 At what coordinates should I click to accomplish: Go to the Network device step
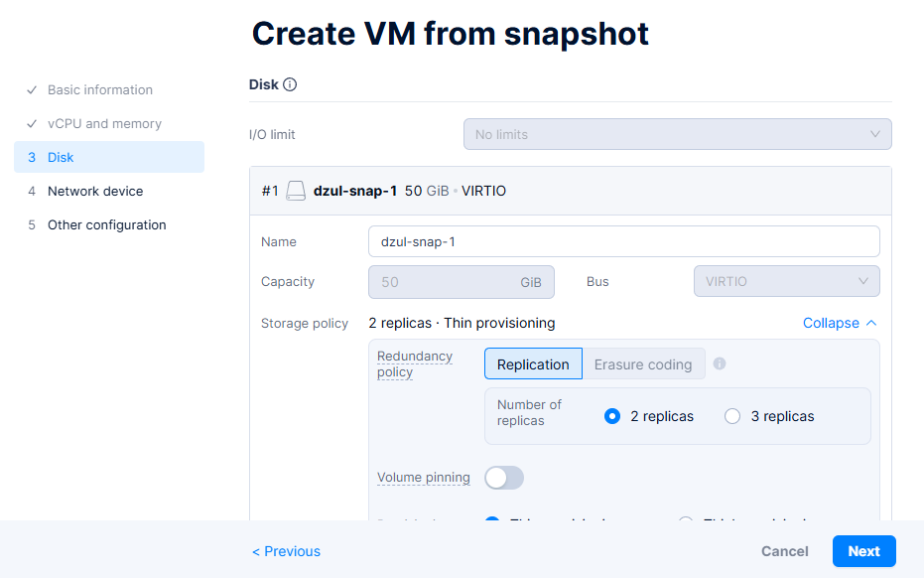[x=95, y=191]
